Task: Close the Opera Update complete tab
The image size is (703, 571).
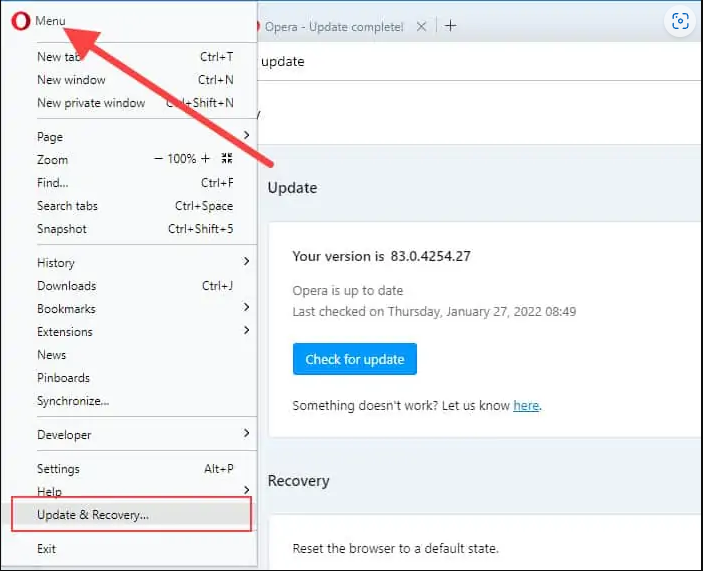Action: coord(421,26)
